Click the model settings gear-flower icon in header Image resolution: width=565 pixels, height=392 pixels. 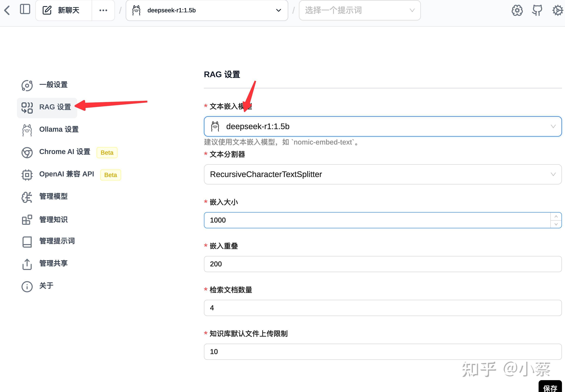pyautogui.click(x=517, y=10)
